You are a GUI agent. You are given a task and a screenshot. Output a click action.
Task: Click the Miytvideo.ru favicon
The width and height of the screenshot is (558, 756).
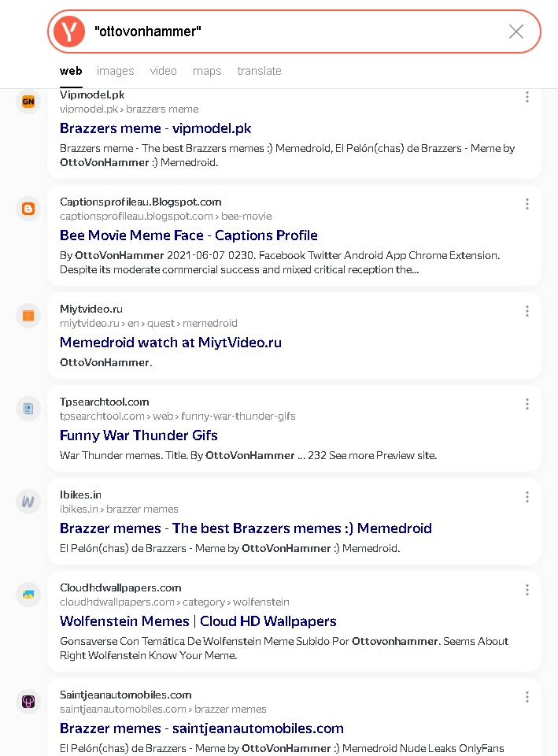28,316
